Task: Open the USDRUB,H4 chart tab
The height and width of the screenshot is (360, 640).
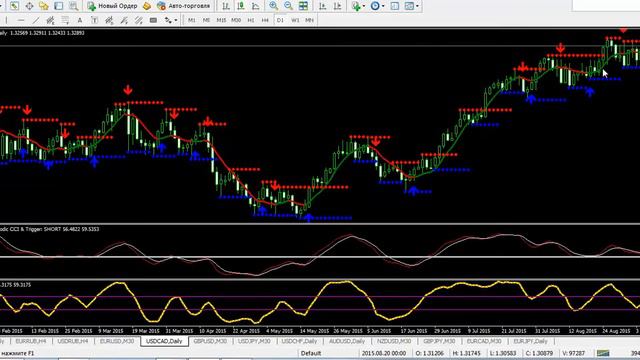Action: (x=73, y=341)
